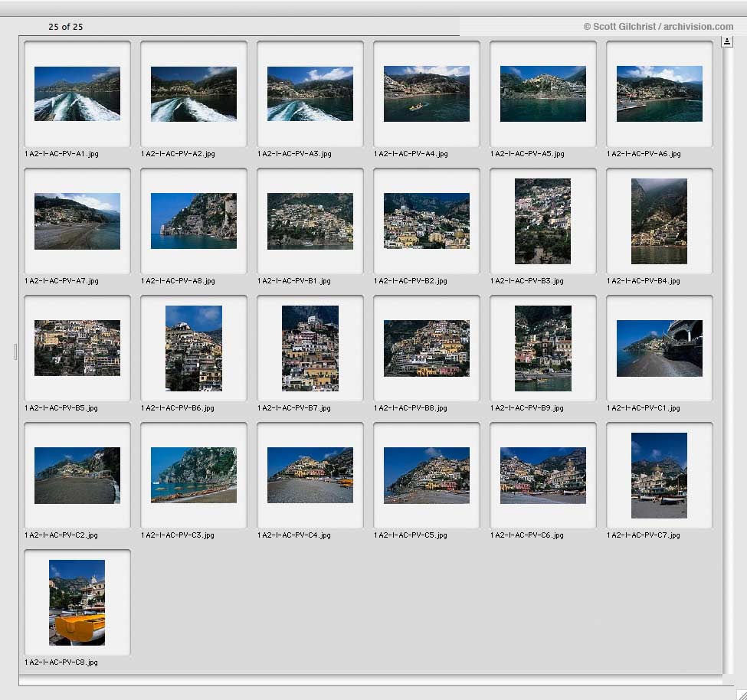Click the filename label '1A2-I-AC-PV-C7.jpg'
The height and width of the screenshot is (700, 747).
pos(643,535)
